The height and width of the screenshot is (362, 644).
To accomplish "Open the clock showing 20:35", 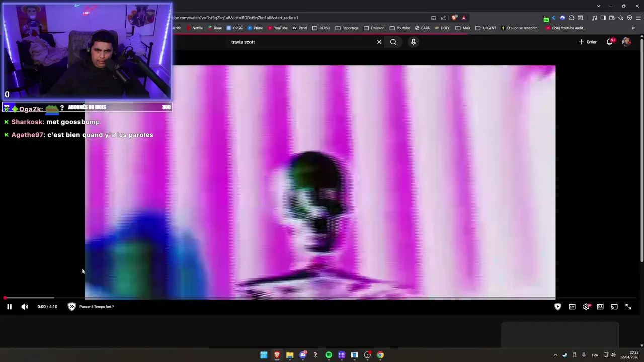I will tap(629, 355).
